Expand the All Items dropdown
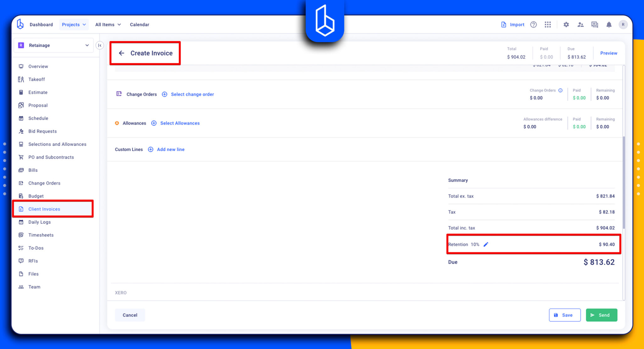The image size is (644, 349). pos(108,25)
